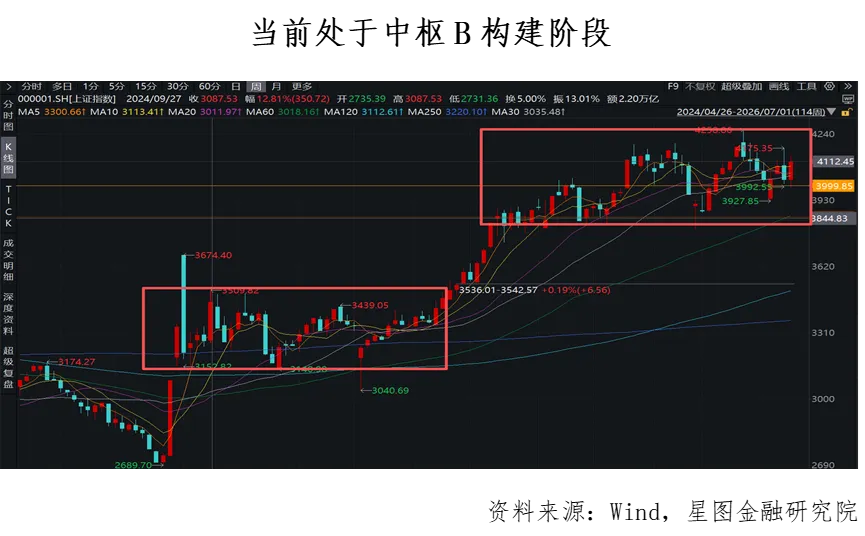Screen dimensions: 865x536
Task: Open the 更多 periods menu
Action: (x=302, y=87)
